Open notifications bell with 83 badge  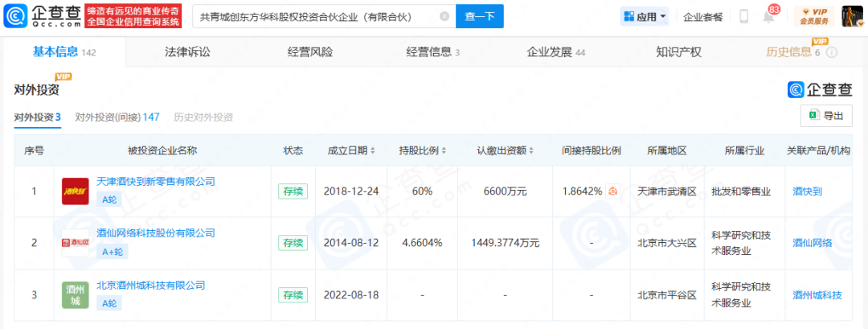[768, 16]
